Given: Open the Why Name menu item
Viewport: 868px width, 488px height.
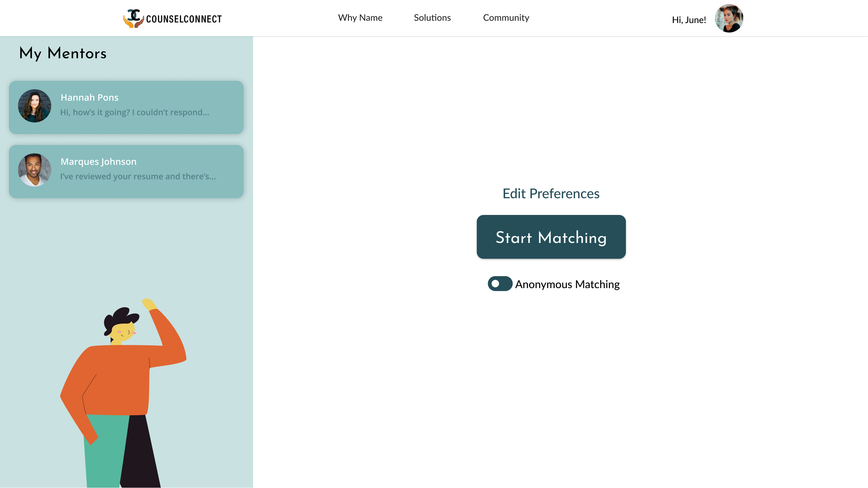Looking at the screenshot, I should (360, 17).
